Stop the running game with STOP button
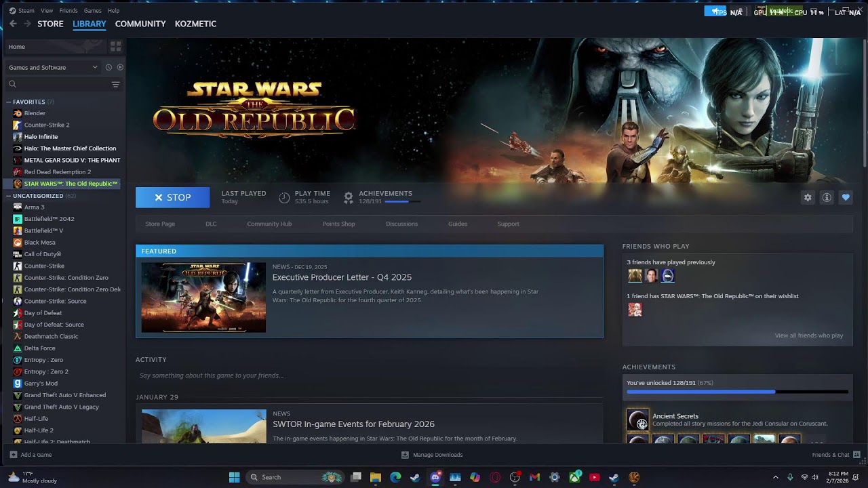The width and height of the screenshot is (868, 488). click(173, 197)
